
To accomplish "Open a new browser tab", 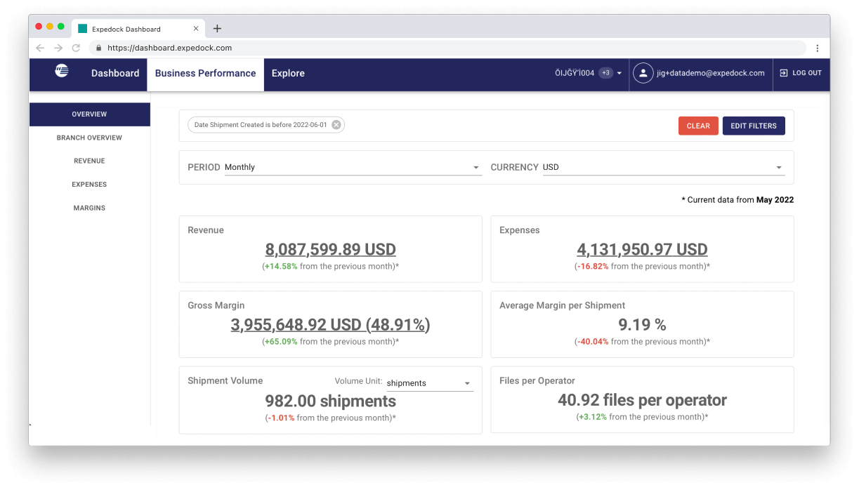I will [217, 29].
